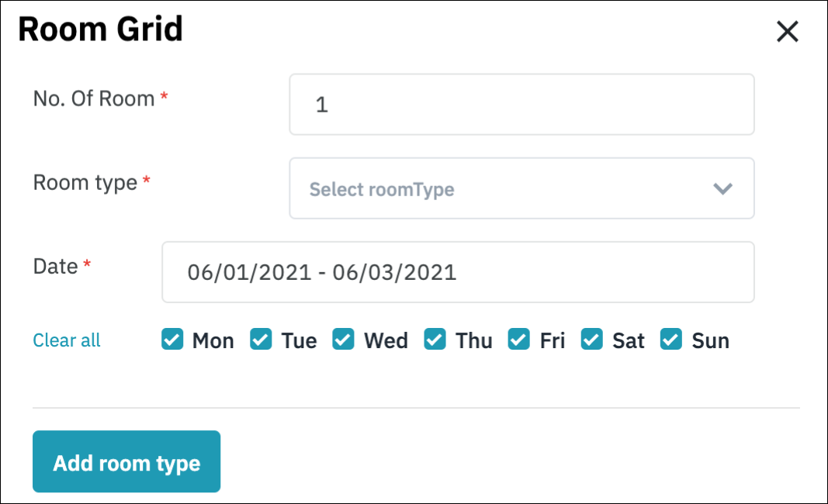The height and width of the screenshot is (504, 828).
Task: Toggle the Fri checkbox
Action: [x=519, y=340]
